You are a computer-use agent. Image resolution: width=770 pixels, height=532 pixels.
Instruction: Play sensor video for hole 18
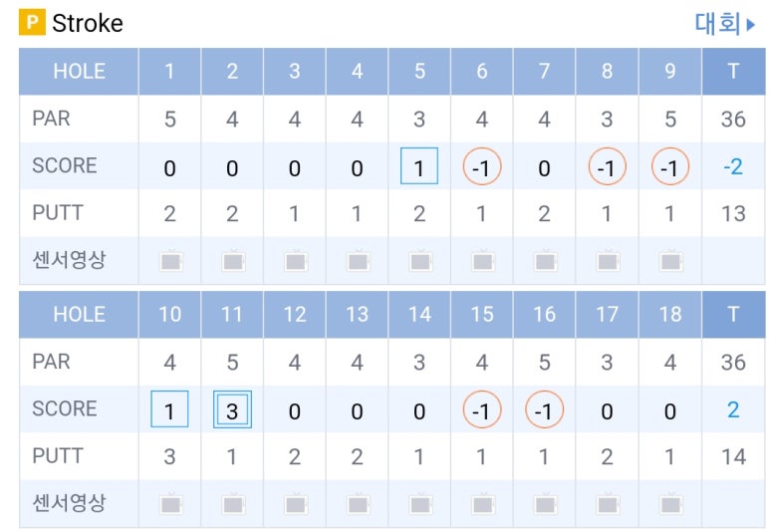point(670,504)
